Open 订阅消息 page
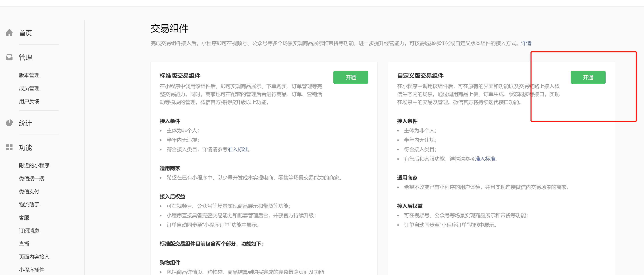This screenshot has height=275, width=644. click(29, 230)
